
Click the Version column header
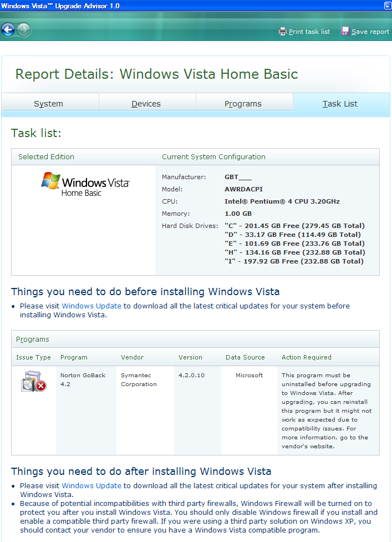point(190,357)
